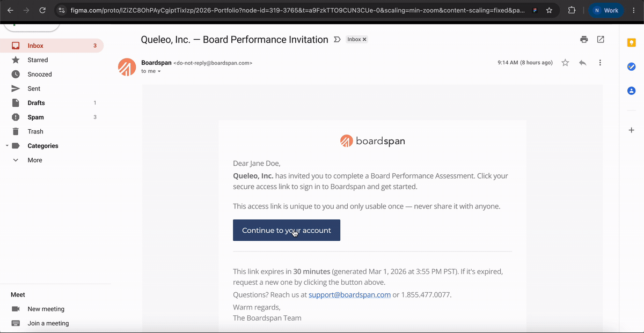Click the importance marker next to subject
Viewport: 644px width, 333px height.
(337, 40)
